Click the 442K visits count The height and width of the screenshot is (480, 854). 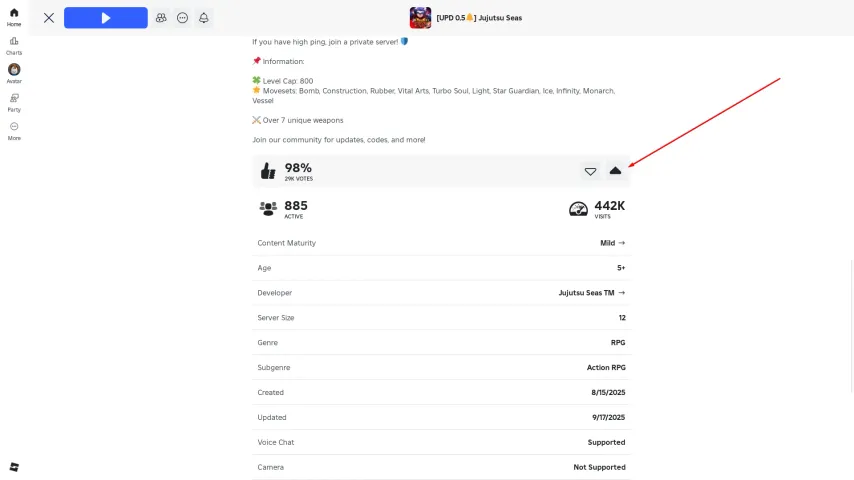[609, 205]
